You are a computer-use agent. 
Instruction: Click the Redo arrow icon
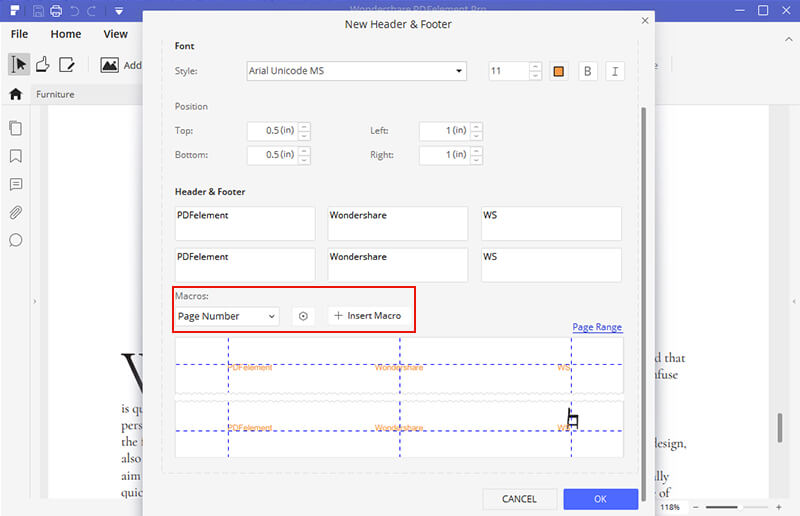pos(91,11)
